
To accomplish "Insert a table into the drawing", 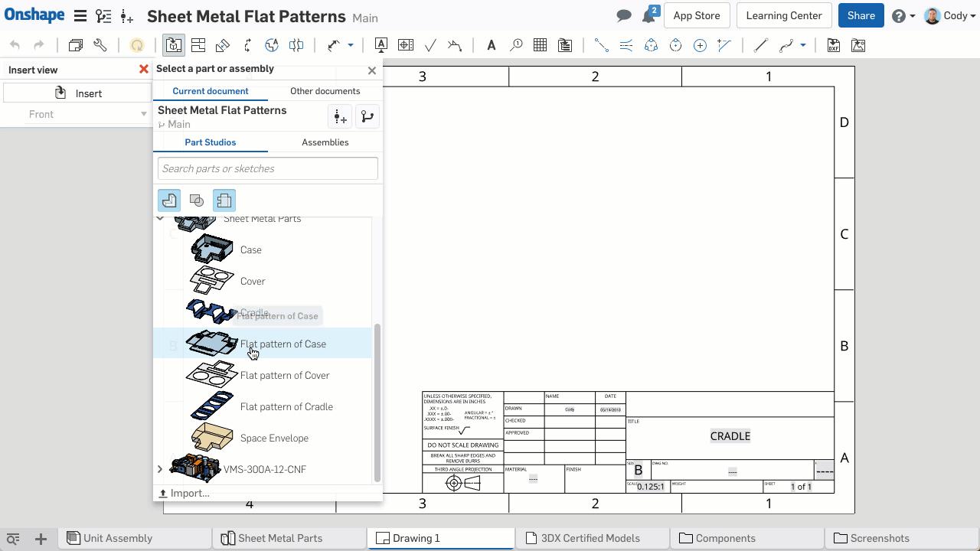I will (540, 46).
